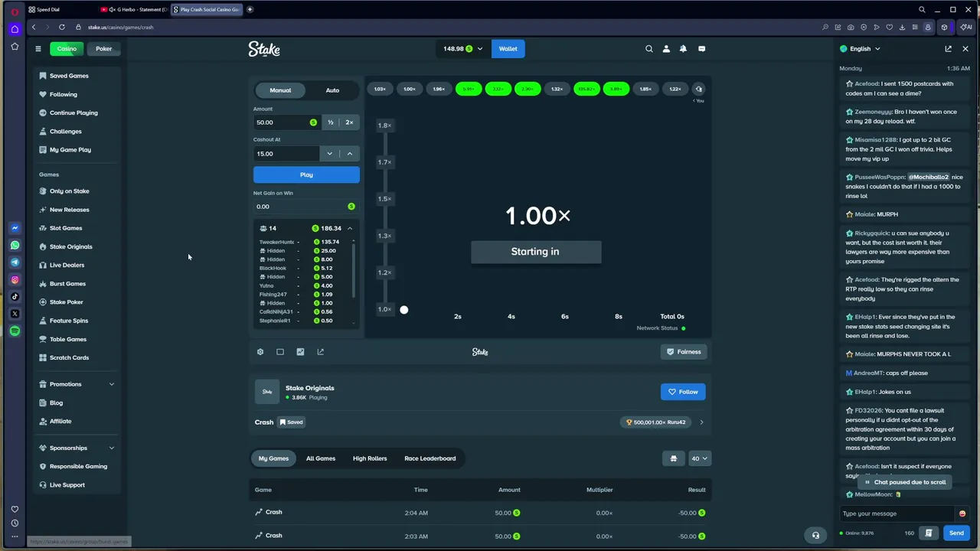Open the Opera snapshot camera icon

click(x=851, y=28)
